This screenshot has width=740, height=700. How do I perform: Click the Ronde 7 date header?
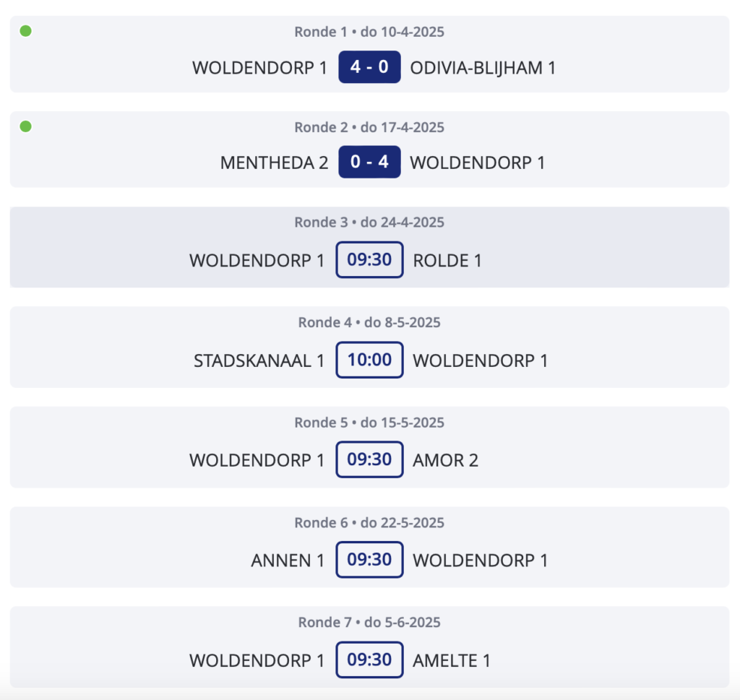[x=369, y=622]
